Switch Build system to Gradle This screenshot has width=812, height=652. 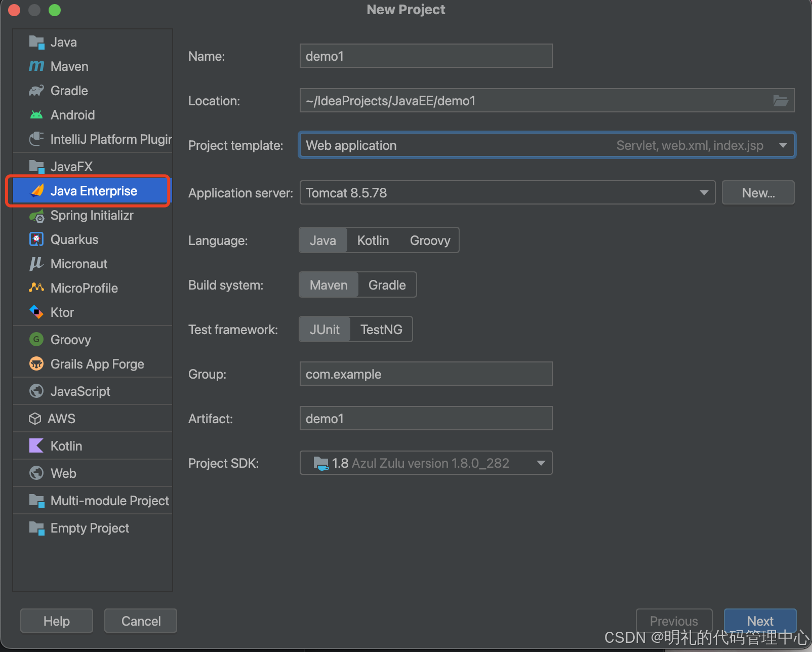click(386, 284)
